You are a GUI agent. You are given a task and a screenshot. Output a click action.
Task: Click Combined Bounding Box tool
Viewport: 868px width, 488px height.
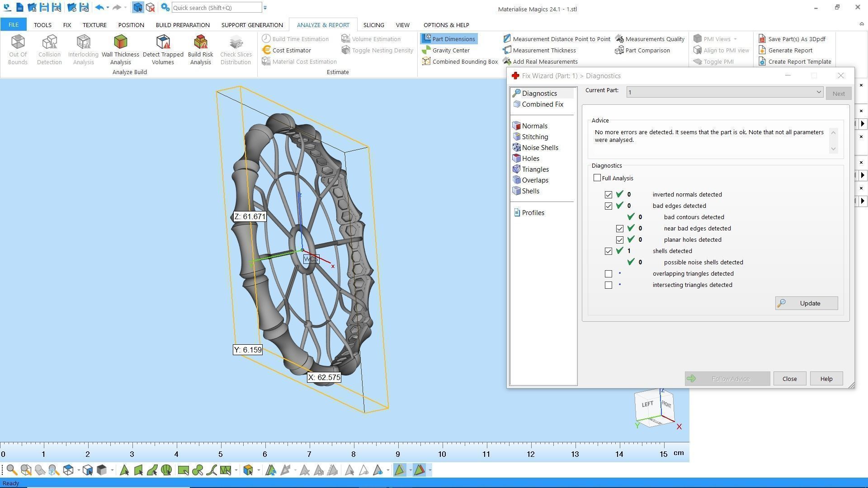pos(464,61)
